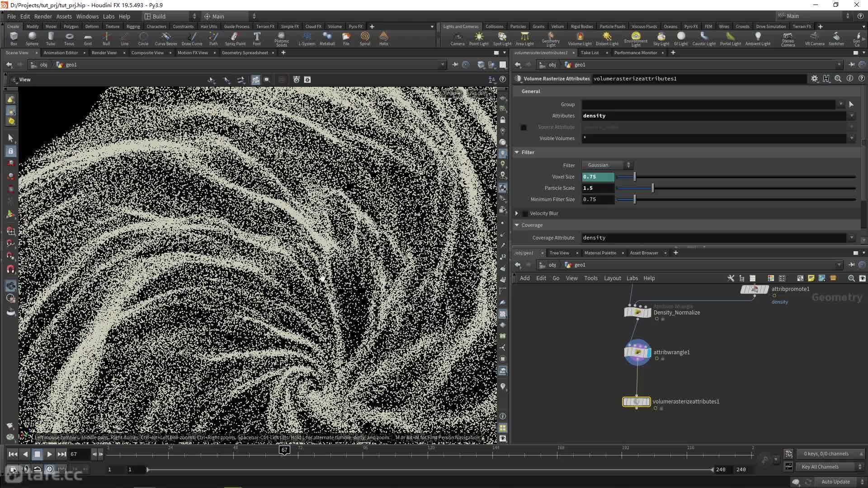Select the Metaball tool
The height and width of the screenshot is (488, 868).
pos(327,39)
